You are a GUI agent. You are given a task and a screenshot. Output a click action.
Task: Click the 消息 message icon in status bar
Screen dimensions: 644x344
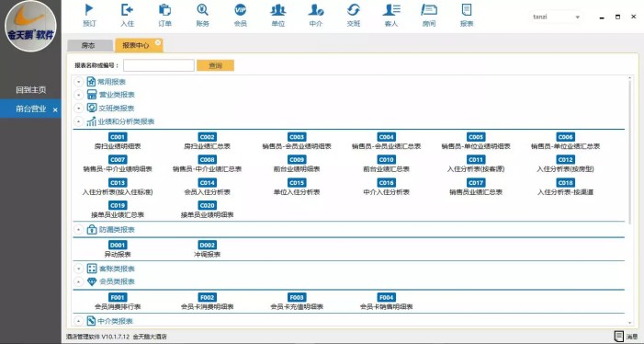tap(618, 337)
